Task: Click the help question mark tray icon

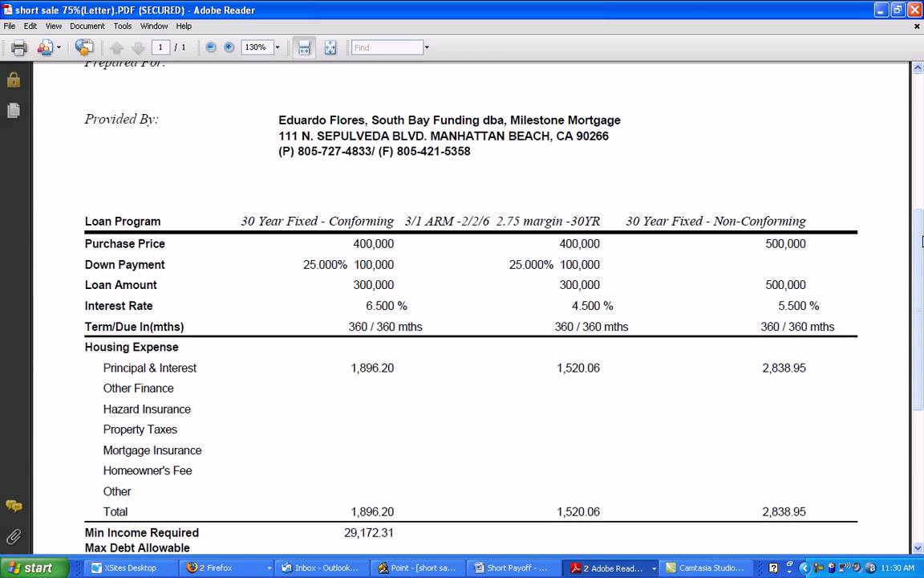Action: [773, 568]
